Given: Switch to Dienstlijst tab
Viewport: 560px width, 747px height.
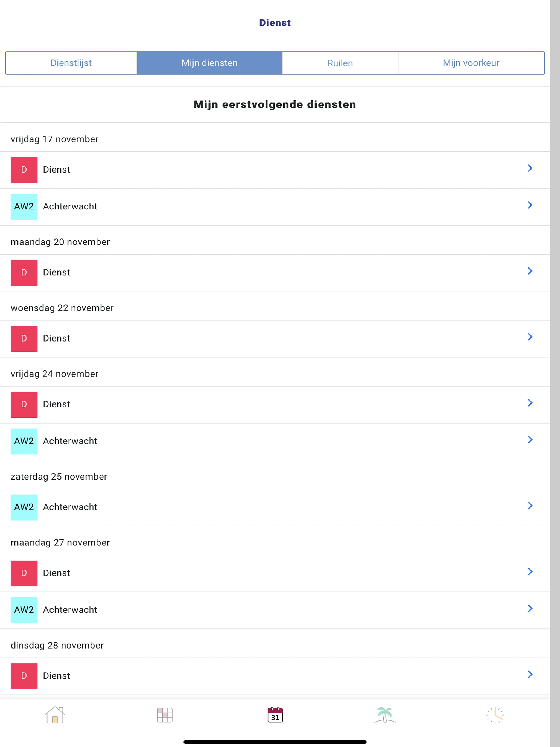Looking at the screenshot, I should (71, 63).
